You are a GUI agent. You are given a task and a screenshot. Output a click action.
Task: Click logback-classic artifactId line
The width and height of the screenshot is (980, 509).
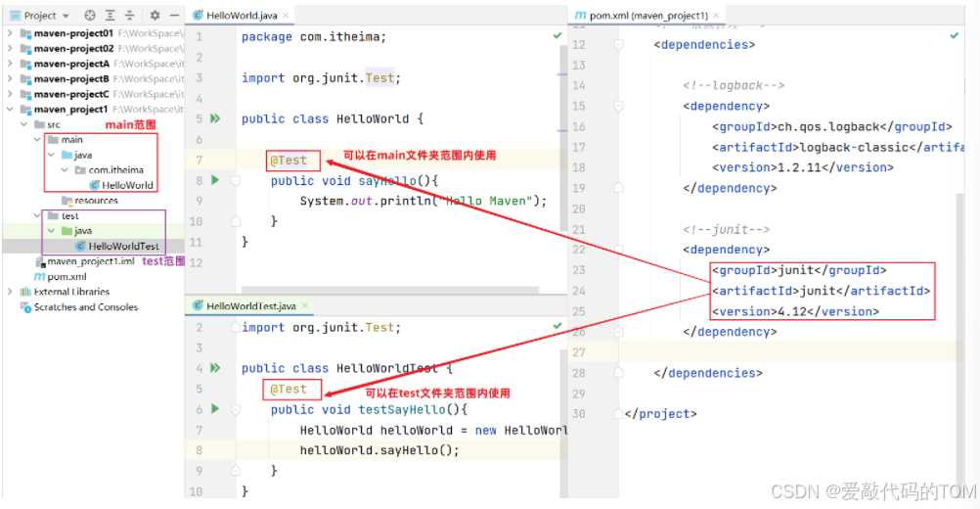838,148
